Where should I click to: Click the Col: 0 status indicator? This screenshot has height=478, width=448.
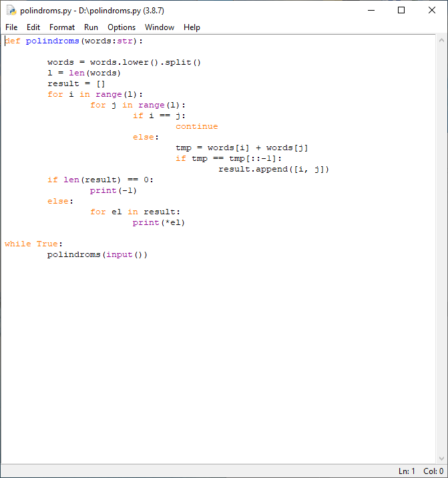click(x=433, y=471)
